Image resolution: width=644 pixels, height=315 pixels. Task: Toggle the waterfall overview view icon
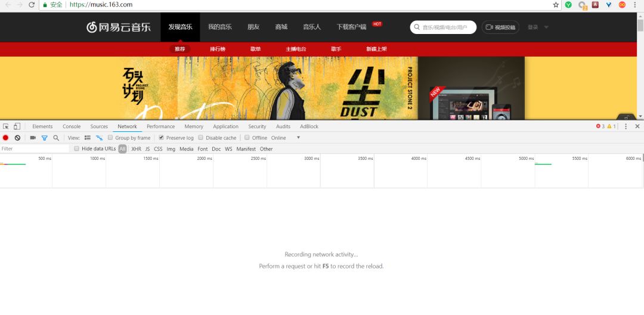point(100,138)
